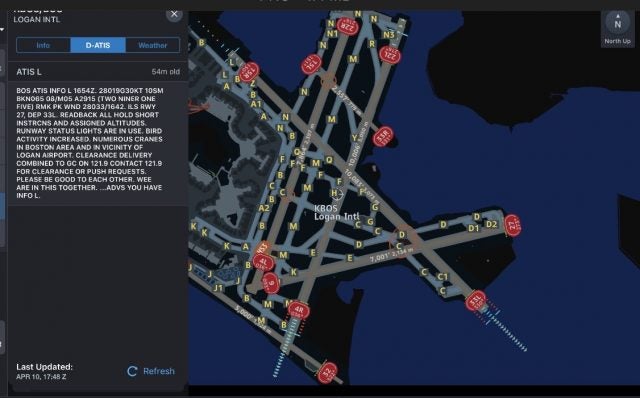Select runway 9 red marker
The width and height of the screenshot is (640, 398).
coord(271,282)
